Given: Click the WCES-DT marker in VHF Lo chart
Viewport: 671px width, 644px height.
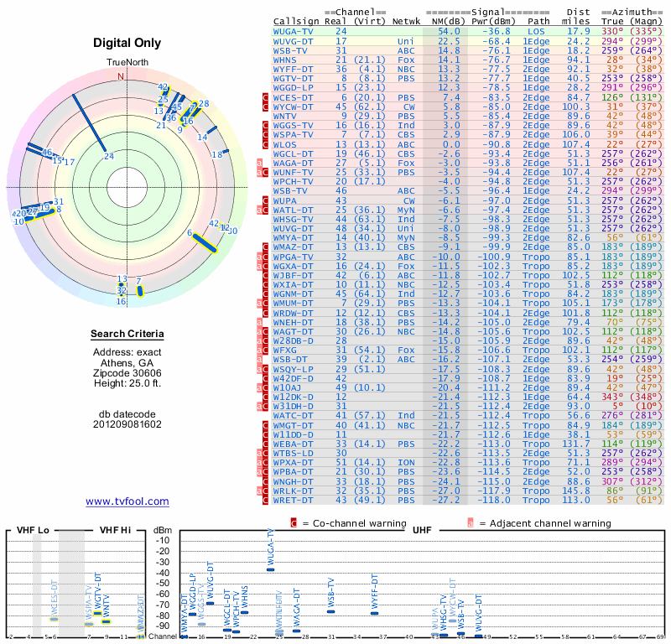Looking at the screenshot, I should pyautogui.click(x=54, y=619).
